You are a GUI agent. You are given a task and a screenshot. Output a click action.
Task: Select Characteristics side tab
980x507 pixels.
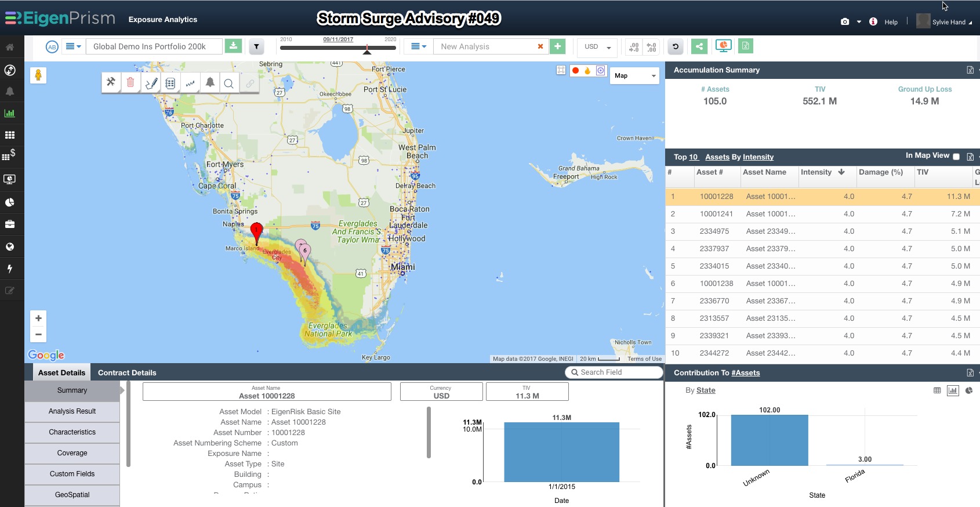72,432
